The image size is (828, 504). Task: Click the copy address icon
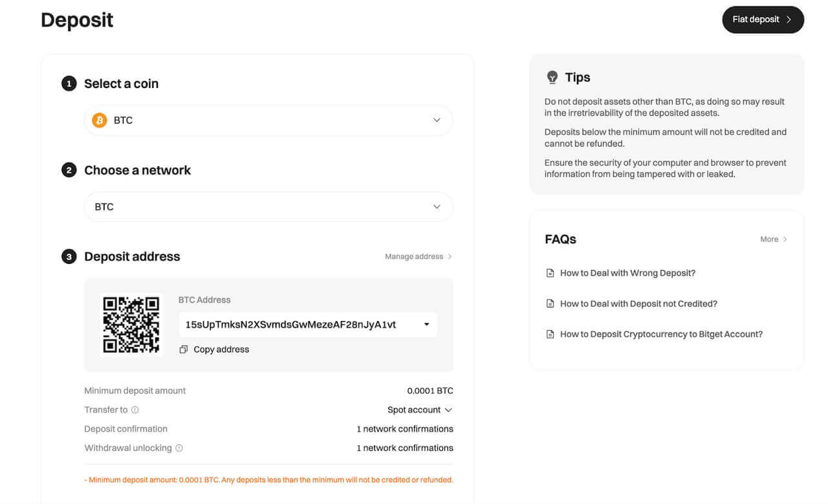(184, 349)
